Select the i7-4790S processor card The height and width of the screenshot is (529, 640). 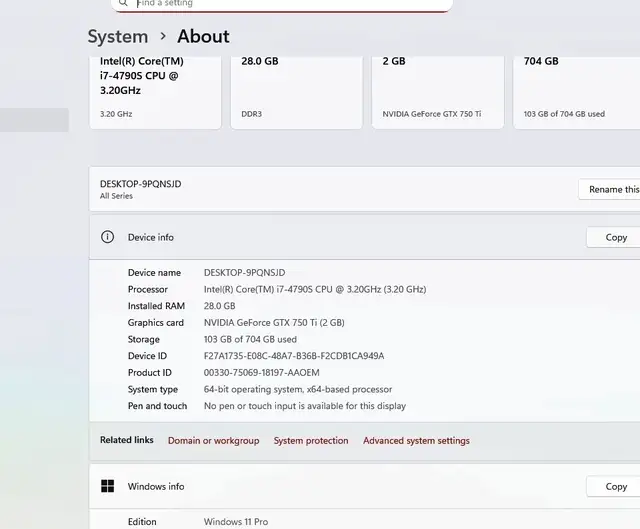pos(155,92)
